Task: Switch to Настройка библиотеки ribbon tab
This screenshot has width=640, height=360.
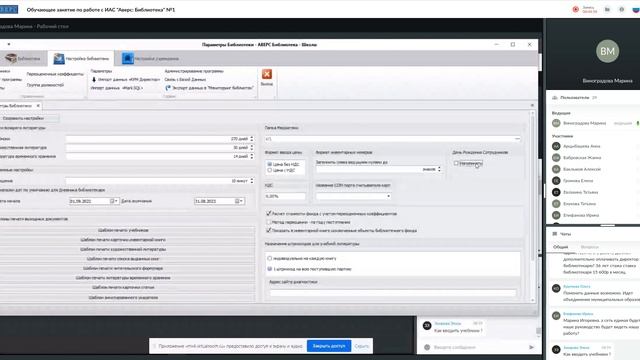Action: click(x=81, y=58)
